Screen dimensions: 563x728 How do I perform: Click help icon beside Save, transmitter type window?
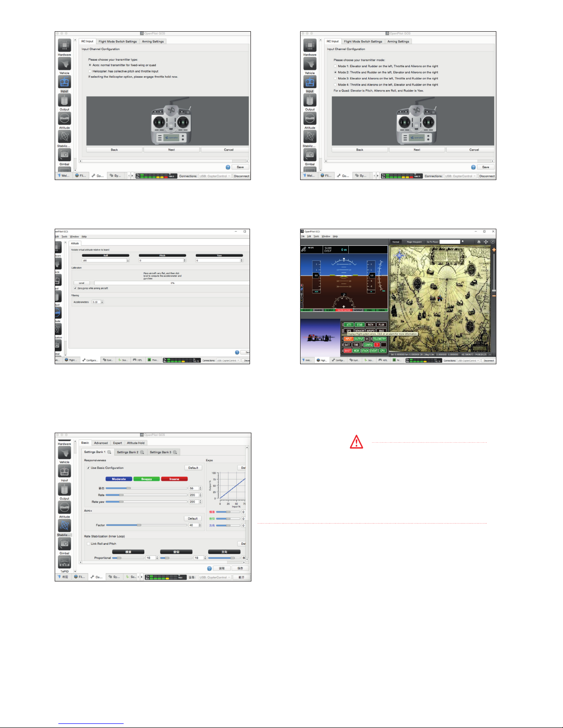228,167
